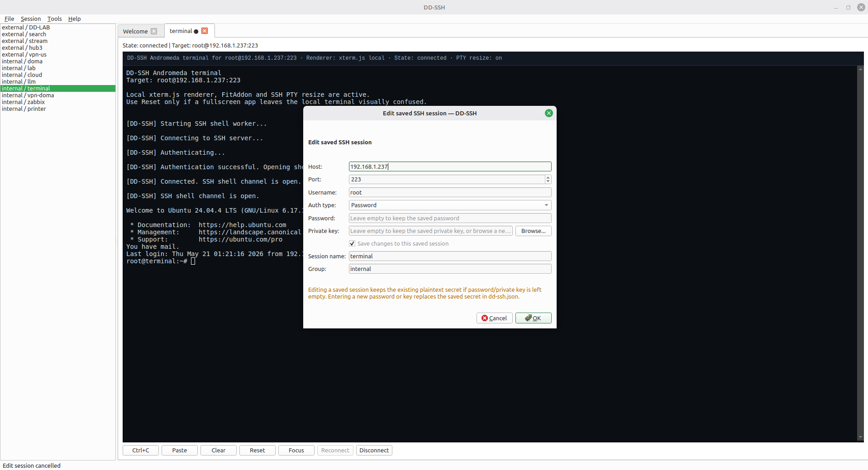Select session internal / vpn-doma

(x=58, y=95)
